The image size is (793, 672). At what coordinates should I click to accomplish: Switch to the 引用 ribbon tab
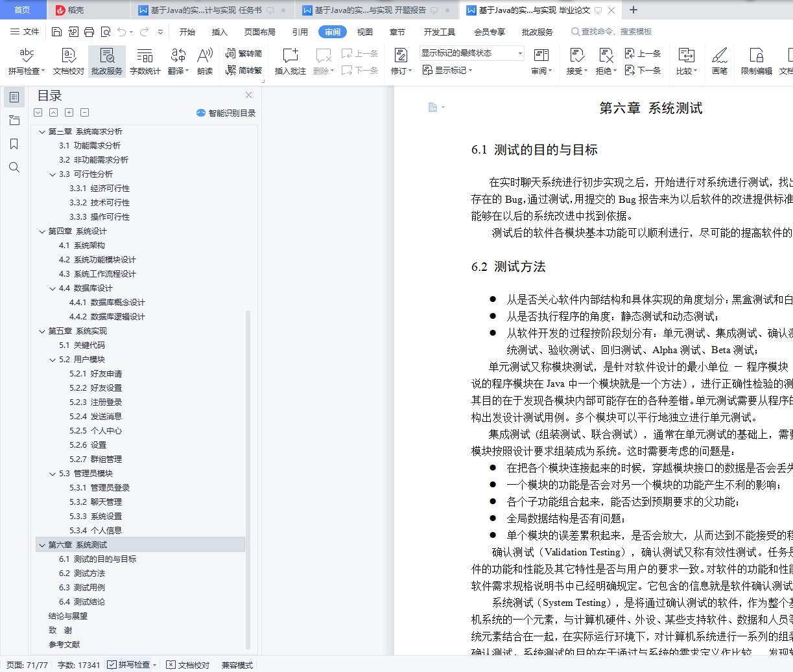tap(300, 32)
